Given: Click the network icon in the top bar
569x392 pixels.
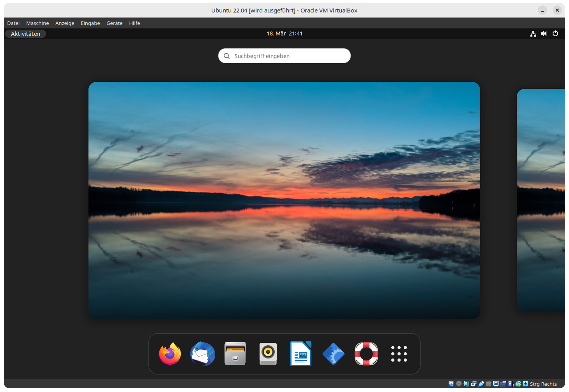Looking at the screenshot, I should (x=533, y=34).
